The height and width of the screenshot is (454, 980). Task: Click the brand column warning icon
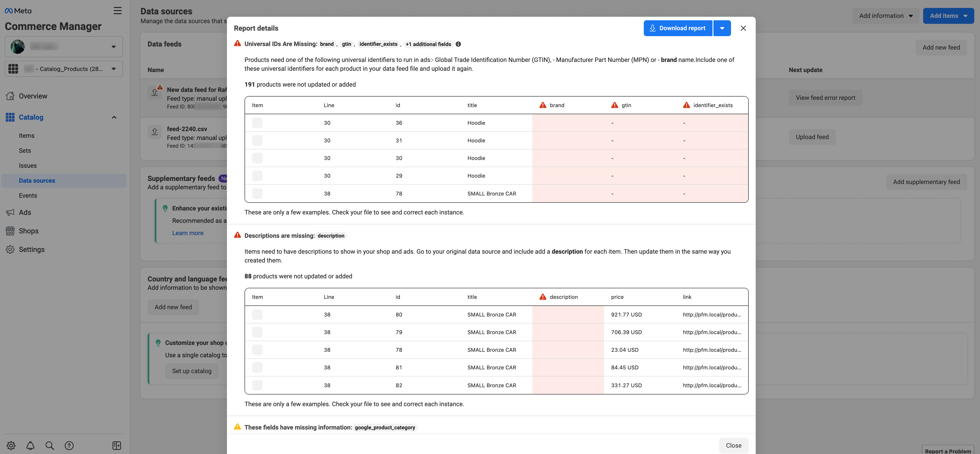point(543,105)
